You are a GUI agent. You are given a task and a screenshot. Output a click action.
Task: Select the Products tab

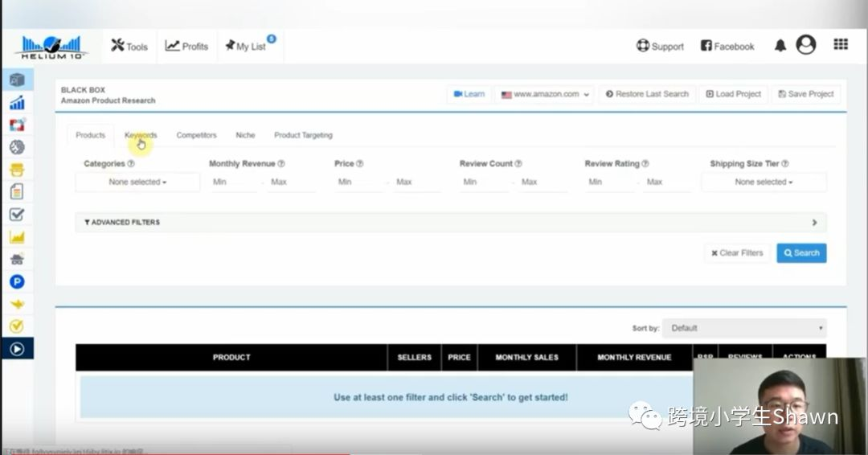tap(90, 135)
